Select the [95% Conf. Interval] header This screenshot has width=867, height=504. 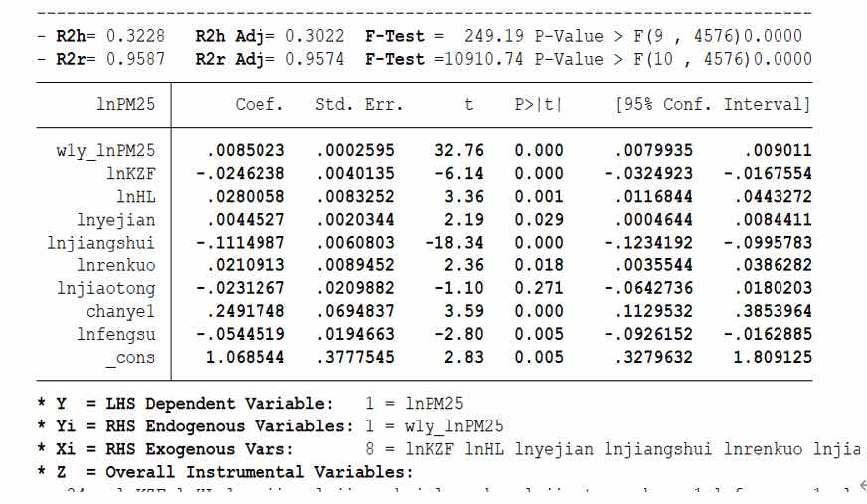click(x=713, y=104)
